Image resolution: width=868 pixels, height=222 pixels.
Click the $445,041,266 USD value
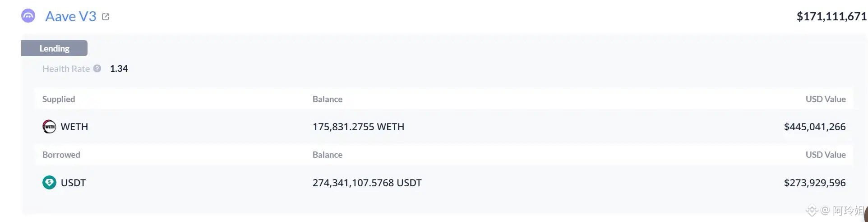pyautogui.click(x=815, y=127)
